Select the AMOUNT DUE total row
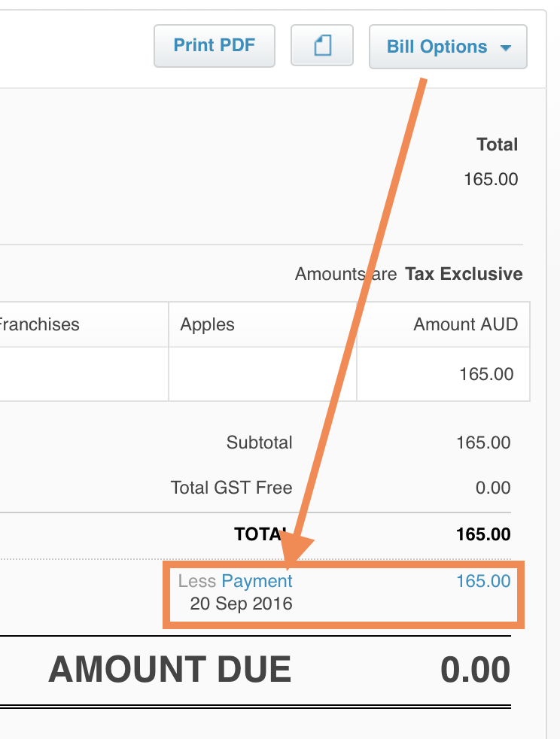Viewport: 560px width, 739px height. 278,668
